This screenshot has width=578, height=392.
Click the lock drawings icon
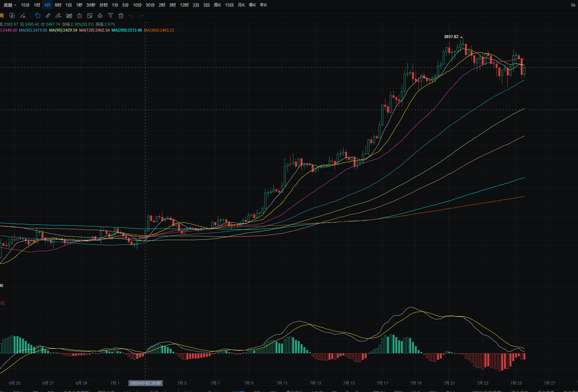tap(79, 16)
